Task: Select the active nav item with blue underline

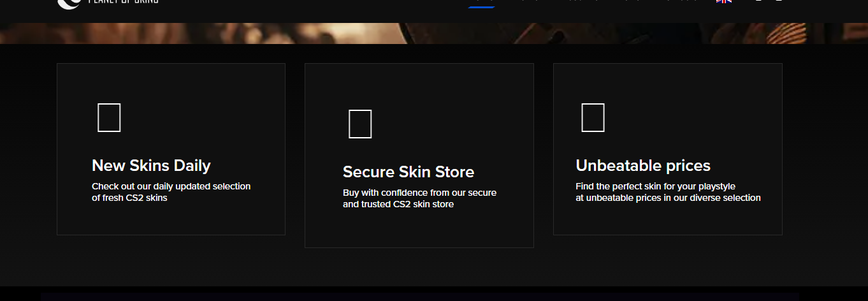Action: [x=481, y=4]
